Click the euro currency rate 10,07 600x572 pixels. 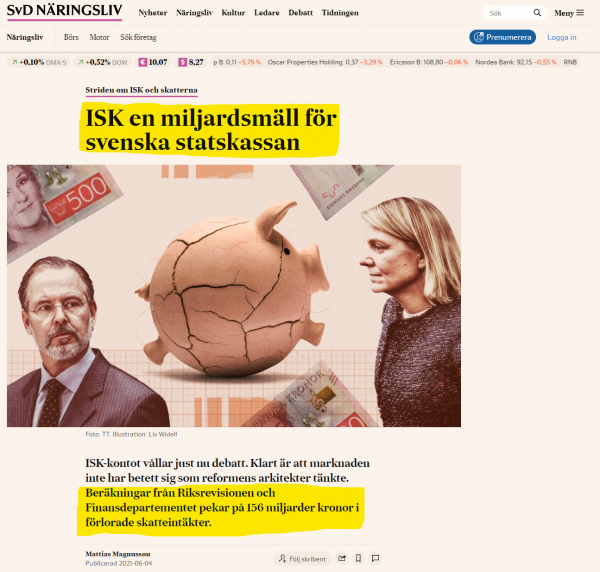coord(153,62)
